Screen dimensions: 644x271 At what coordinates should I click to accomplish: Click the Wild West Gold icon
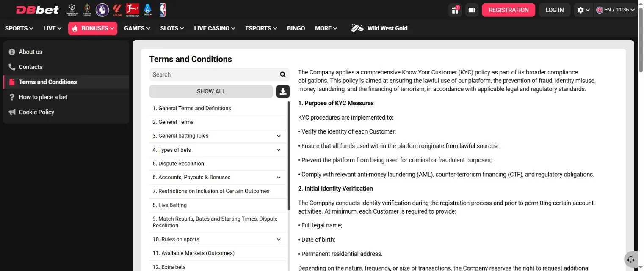pos(357,28)
